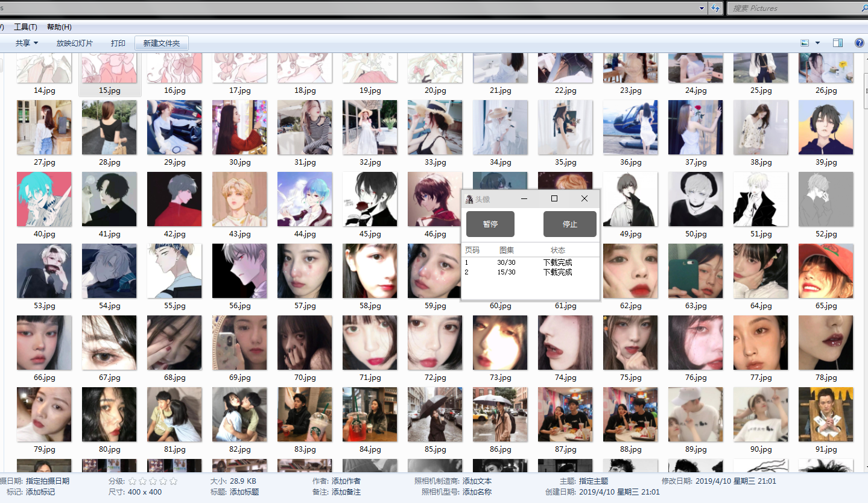Set the first rating star in details pane

pyautogui.click(x=132, y=481)
